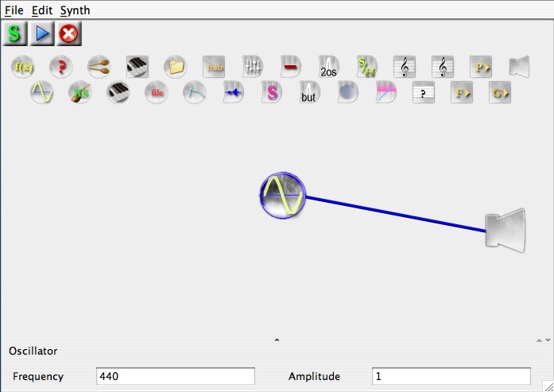Choose the folder icon in palette
The height and width of the screenshot is (392, 554).
176,67
